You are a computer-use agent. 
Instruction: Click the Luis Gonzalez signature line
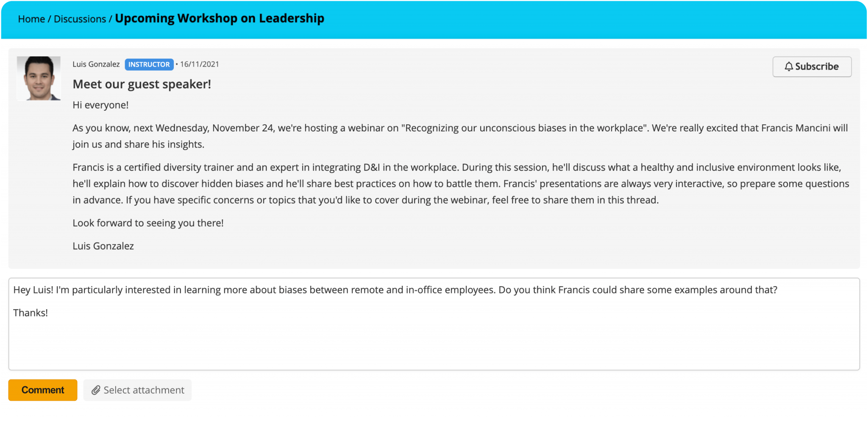[103, 246]
